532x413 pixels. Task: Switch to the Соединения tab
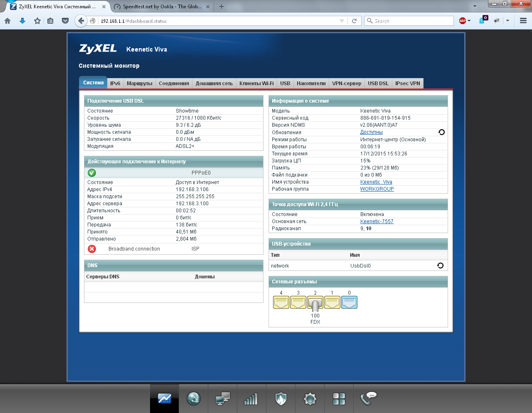(174, 84)
